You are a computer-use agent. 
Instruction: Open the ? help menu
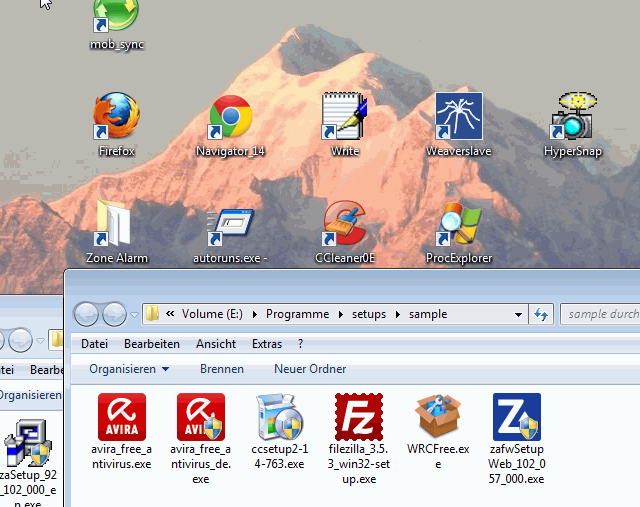[300, 344]
